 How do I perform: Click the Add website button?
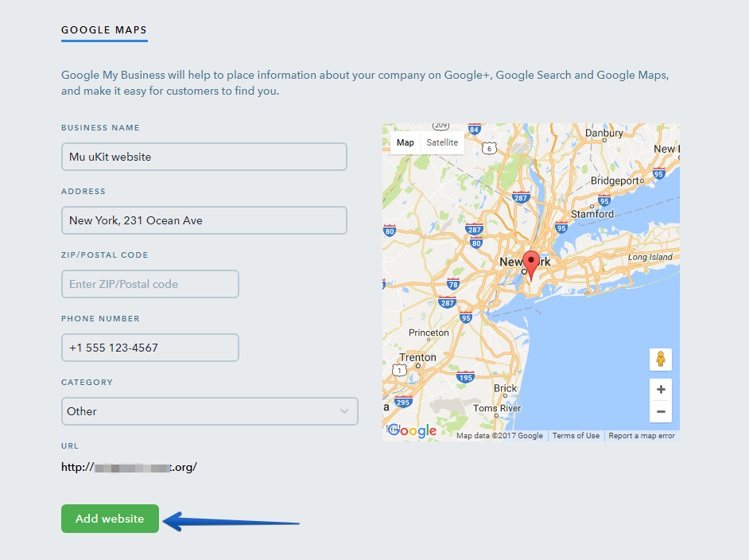tap(110, 519)
